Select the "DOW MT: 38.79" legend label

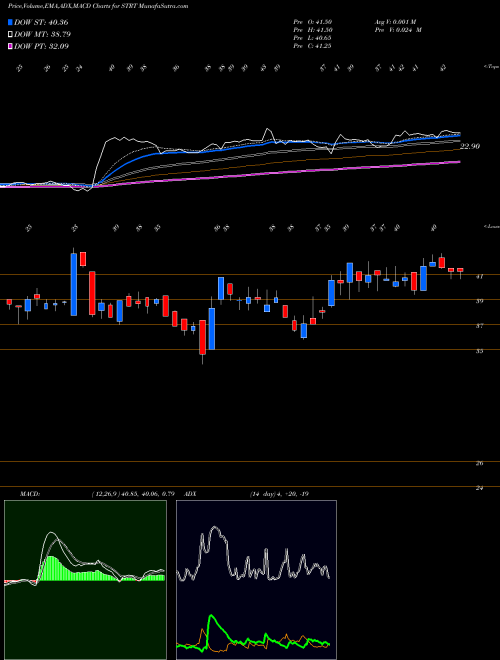43,35
